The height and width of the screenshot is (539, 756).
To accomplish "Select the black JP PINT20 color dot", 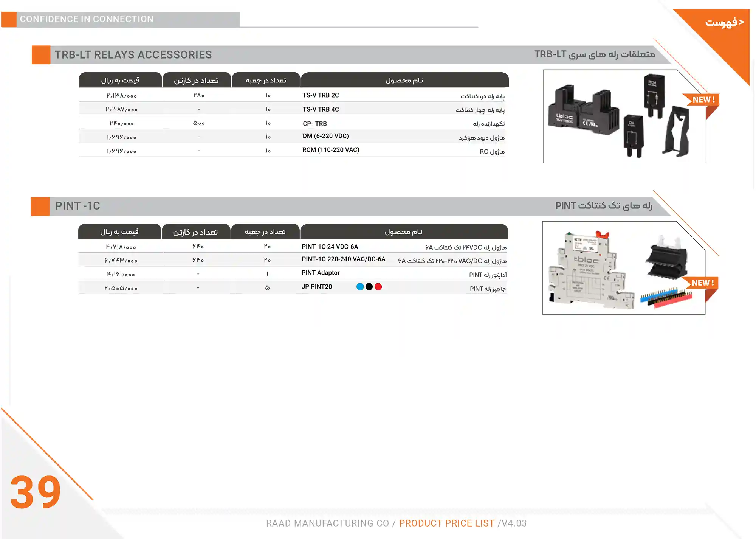I will point(369,287).
